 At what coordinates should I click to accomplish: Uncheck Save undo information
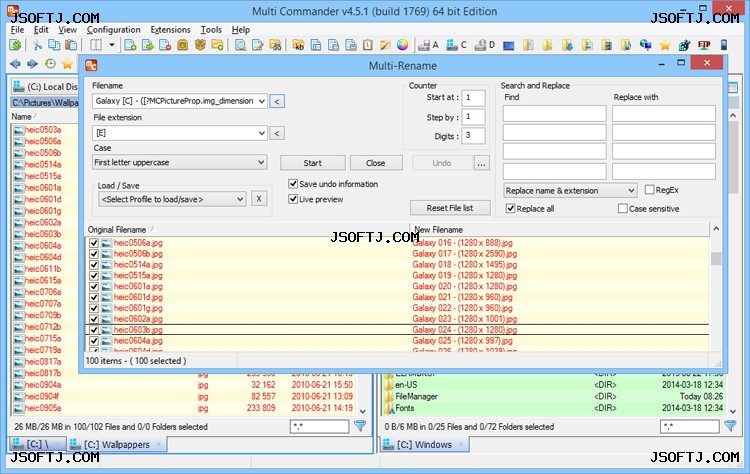293,184
